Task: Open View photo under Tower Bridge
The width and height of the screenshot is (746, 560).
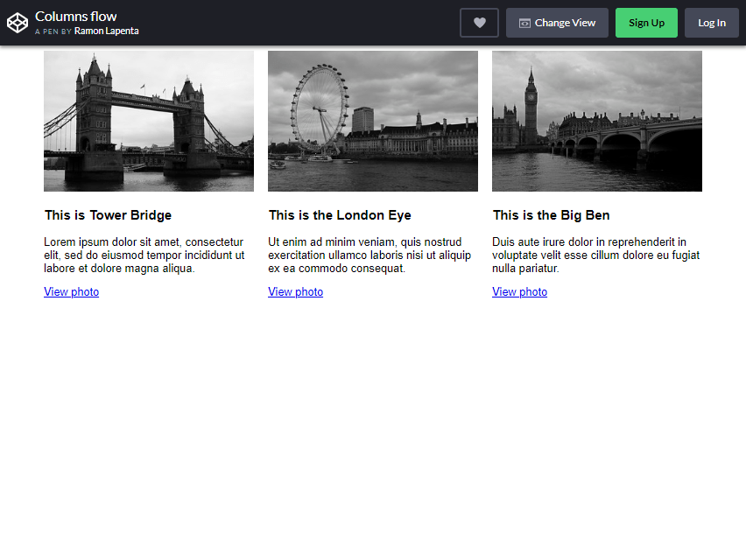Action: 71,291
